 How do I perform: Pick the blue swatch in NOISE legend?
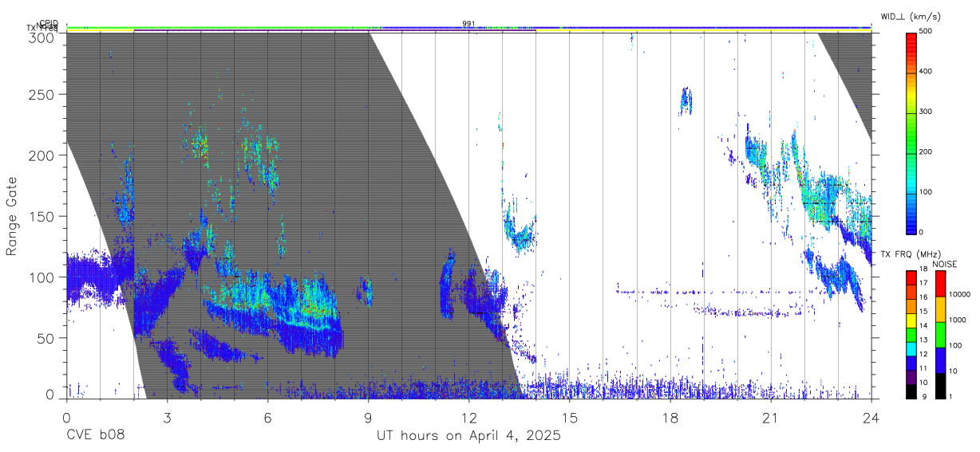[939, 360]
